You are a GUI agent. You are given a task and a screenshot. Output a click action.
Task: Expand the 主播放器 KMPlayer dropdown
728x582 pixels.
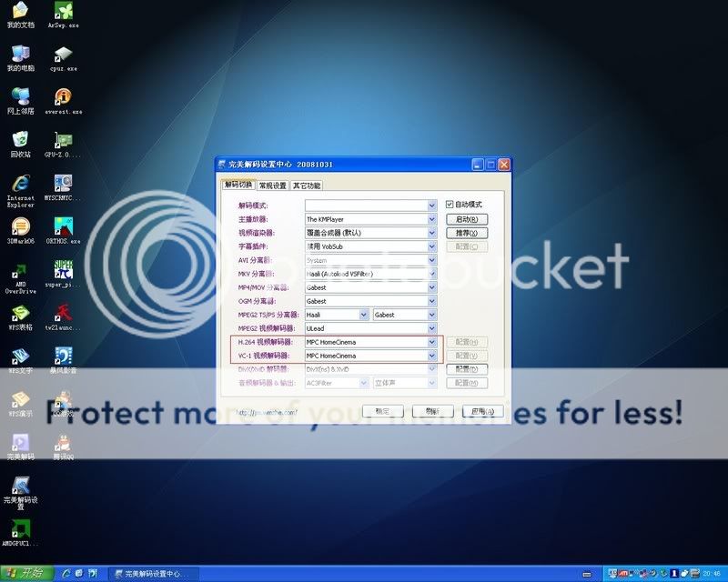[x=432, y=219]
